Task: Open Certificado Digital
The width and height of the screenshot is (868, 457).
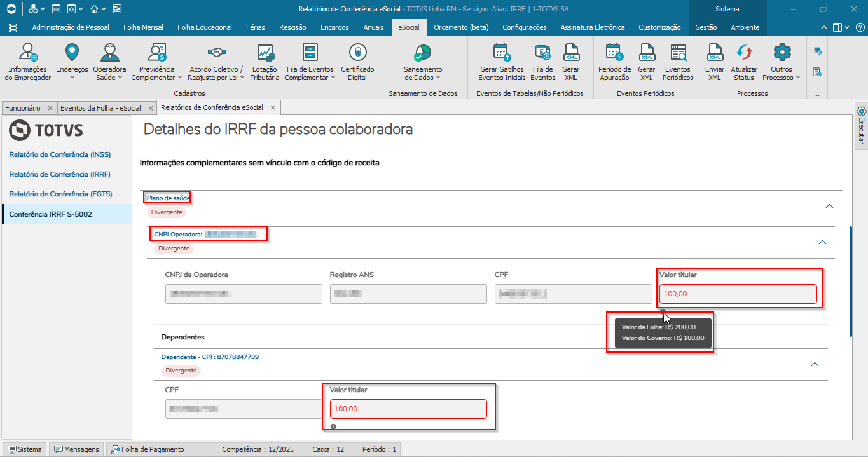Action: [357, 62]
